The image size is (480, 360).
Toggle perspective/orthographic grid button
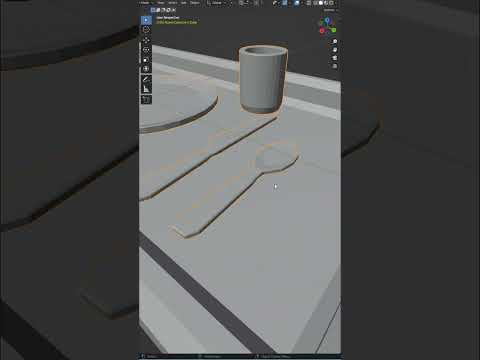[x=335, y=66]
